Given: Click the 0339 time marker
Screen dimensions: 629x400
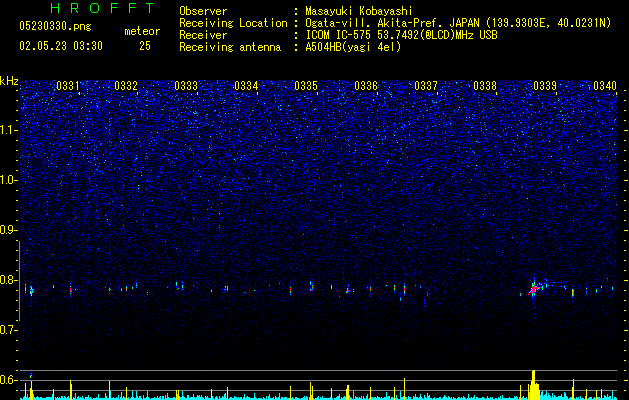Looking at the screenshot, I should point(545,86).
